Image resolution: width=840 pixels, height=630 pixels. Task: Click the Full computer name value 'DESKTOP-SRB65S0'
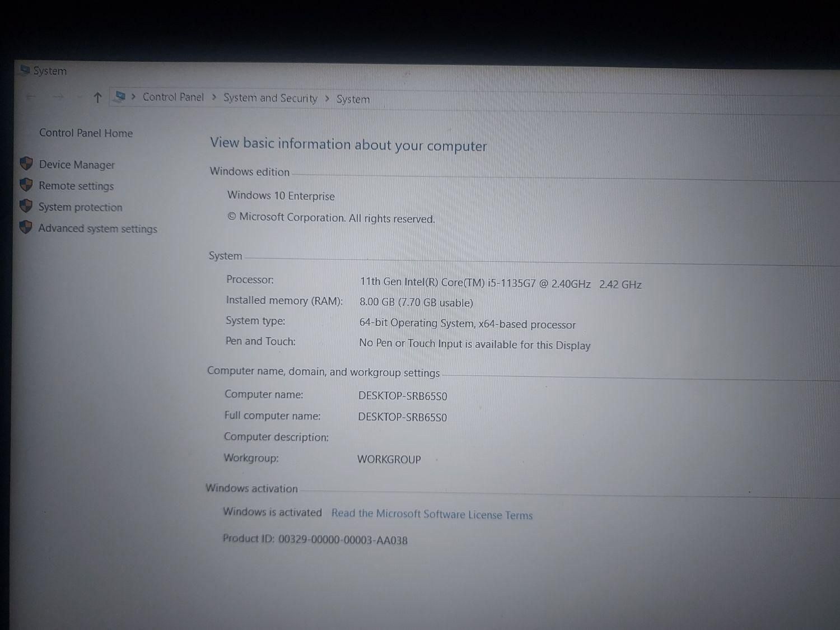(x=402, y=417)
